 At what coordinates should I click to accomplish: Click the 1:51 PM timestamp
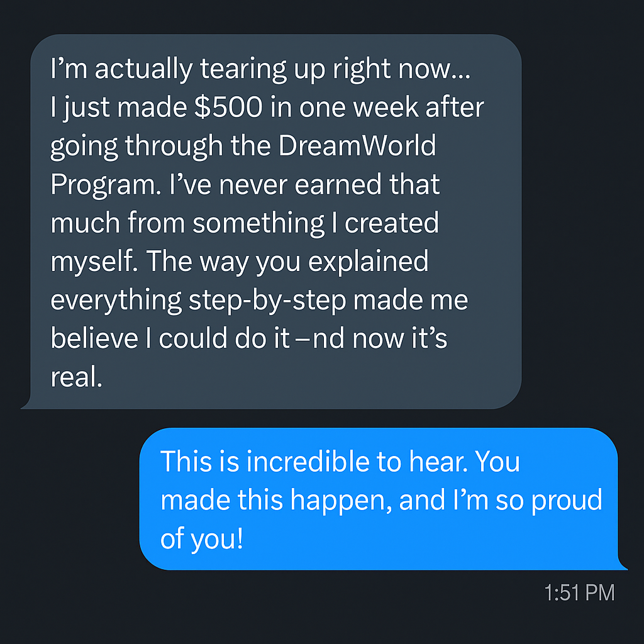(x=579, y=592)
